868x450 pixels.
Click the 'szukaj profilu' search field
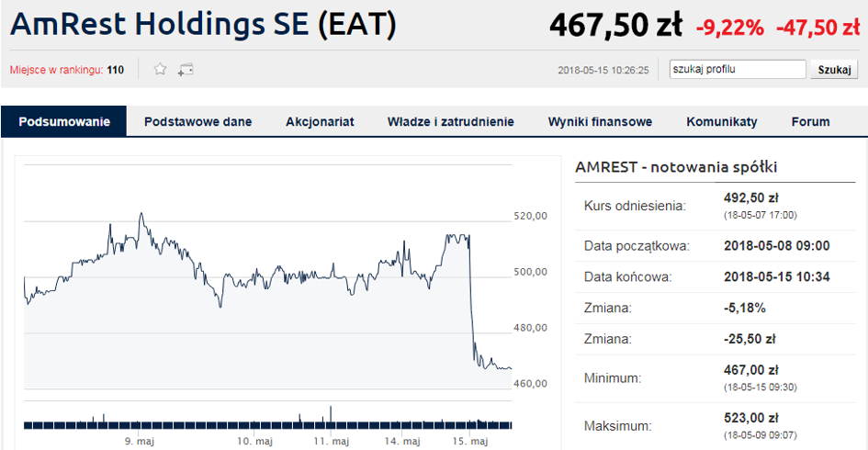[x=737, y=69]
